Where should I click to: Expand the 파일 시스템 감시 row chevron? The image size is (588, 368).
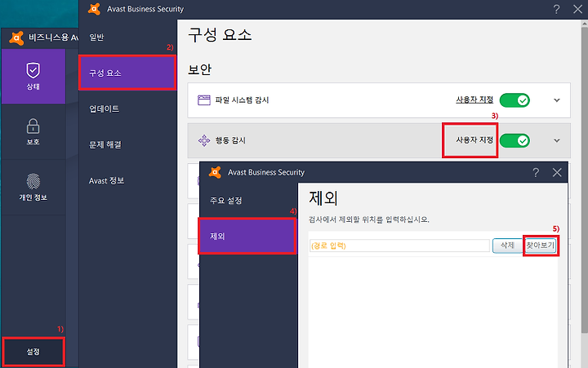(x=557, y=100)
